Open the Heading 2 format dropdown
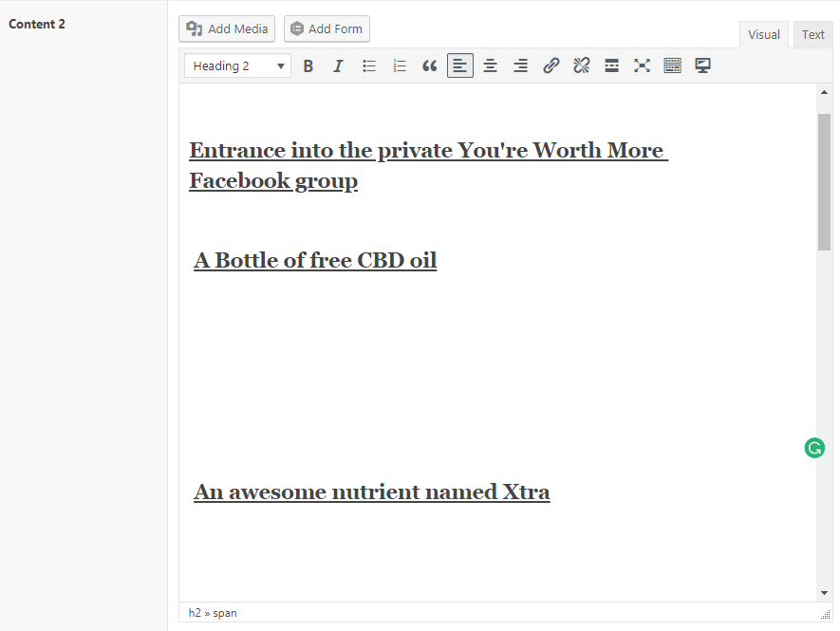Image resolution: width=840 pixels, height=631 pixels. 238,65
